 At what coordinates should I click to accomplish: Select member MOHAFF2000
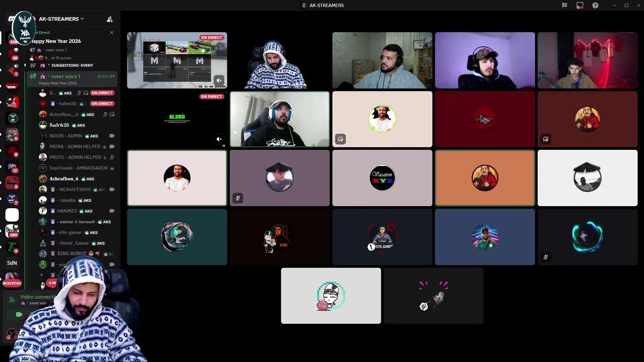[76, 190]
